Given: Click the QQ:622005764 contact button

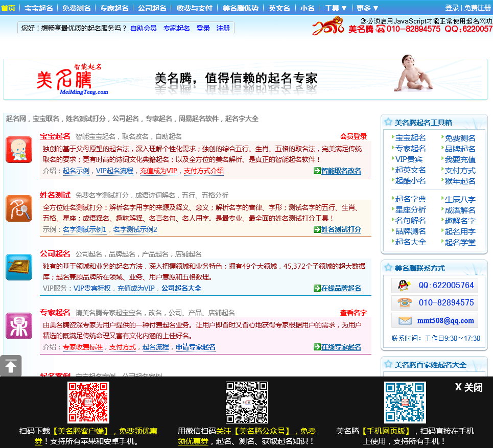Looking at the screenshot, I should pyautogui.click(x=435, y=286).
